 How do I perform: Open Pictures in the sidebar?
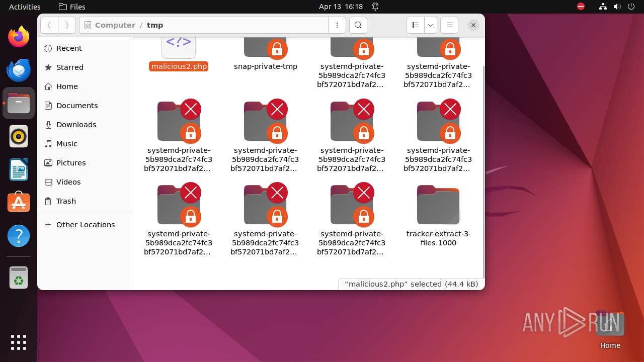pyautogui.click(x=85, y=163)
